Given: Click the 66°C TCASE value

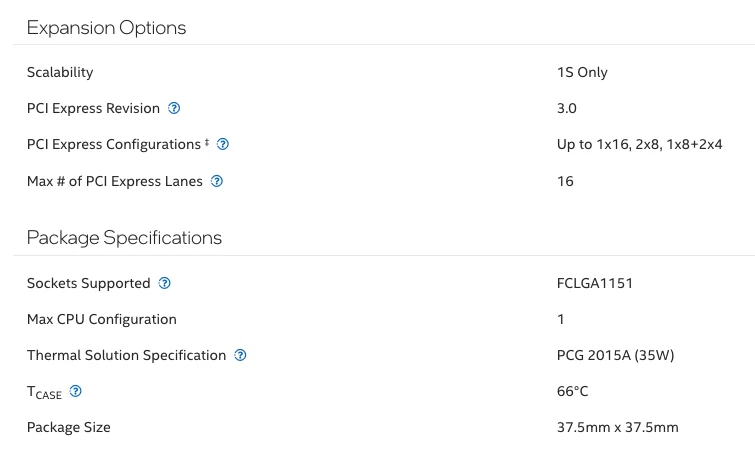Looking at the screenshot, I should click(572, 391).
